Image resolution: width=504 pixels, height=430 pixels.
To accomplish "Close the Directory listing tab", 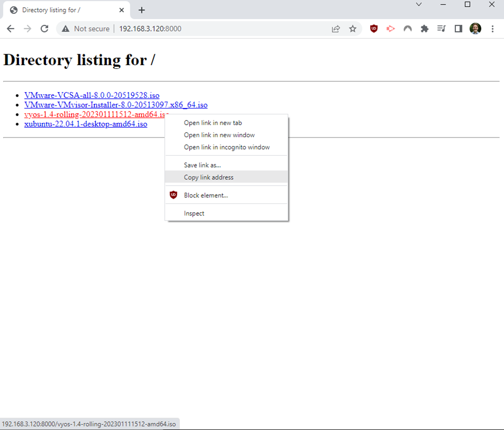I will [121, 10].
